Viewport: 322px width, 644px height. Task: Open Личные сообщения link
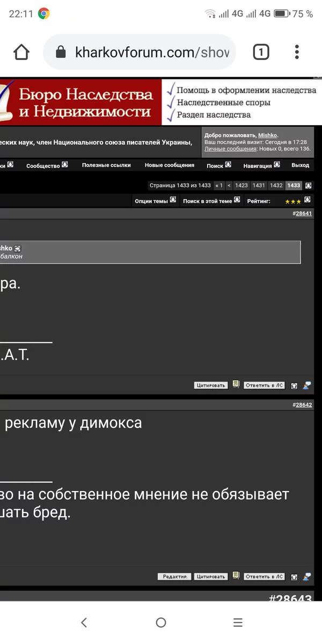tap(230, 149)
